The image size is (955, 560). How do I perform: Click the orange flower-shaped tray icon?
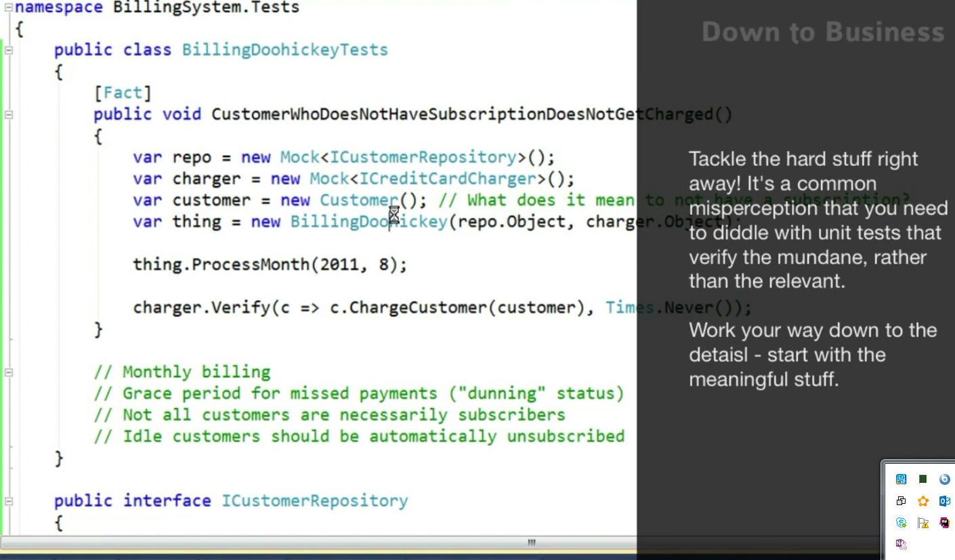point(922,501)
